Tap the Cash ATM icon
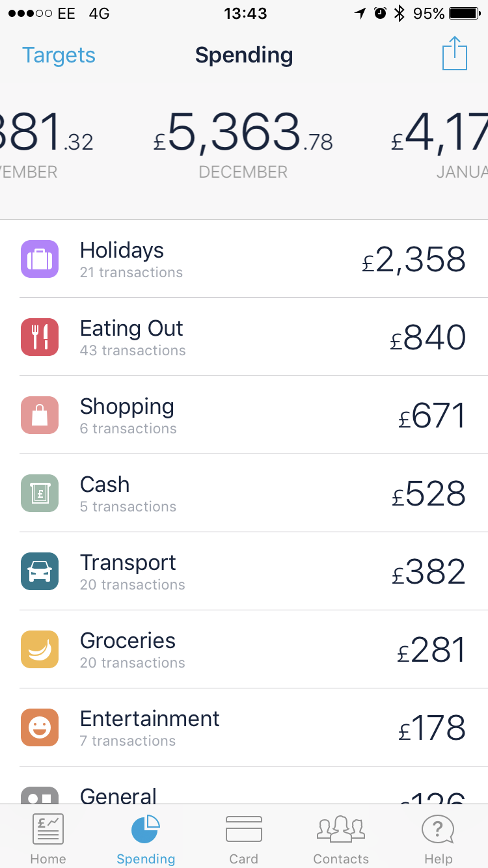The image size is (488, 868). click(40, 493)
